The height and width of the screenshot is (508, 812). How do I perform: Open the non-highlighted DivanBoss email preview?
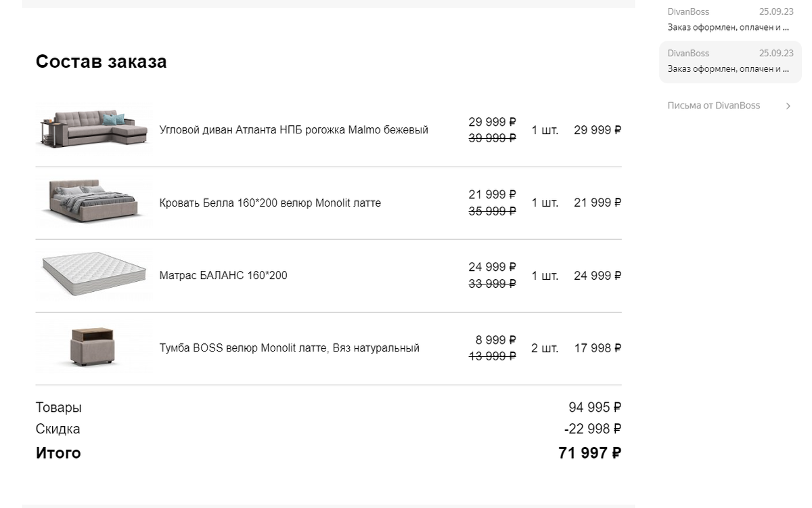(730, 20)
